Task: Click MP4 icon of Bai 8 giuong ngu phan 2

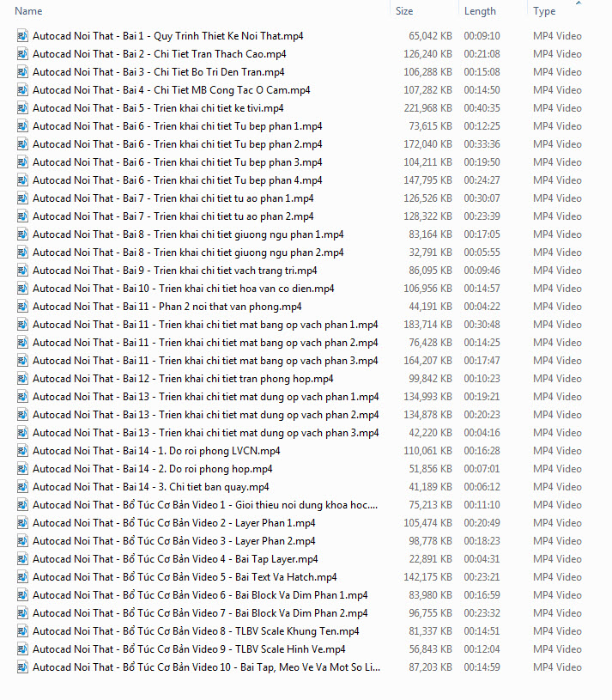Action: (x=22, y=253)
